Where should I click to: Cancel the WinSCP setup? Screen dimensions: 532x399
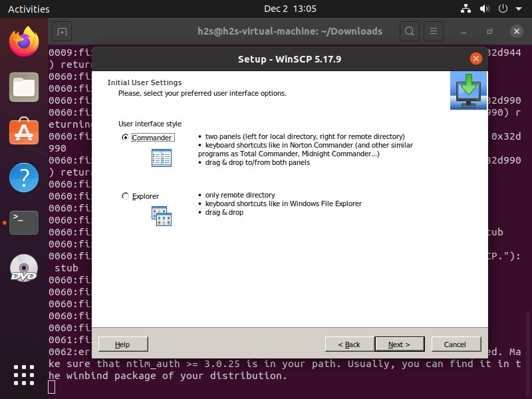pos(456,344)
